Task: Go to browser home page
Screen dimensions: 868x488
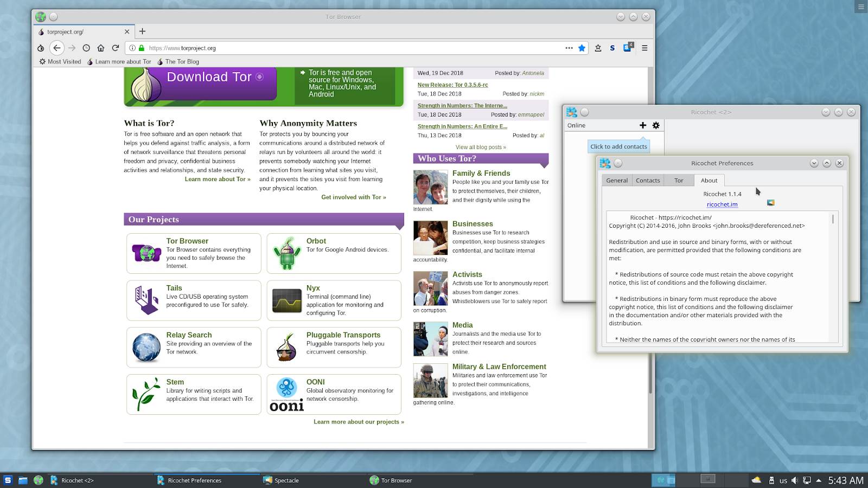Action: click(100, 48)
